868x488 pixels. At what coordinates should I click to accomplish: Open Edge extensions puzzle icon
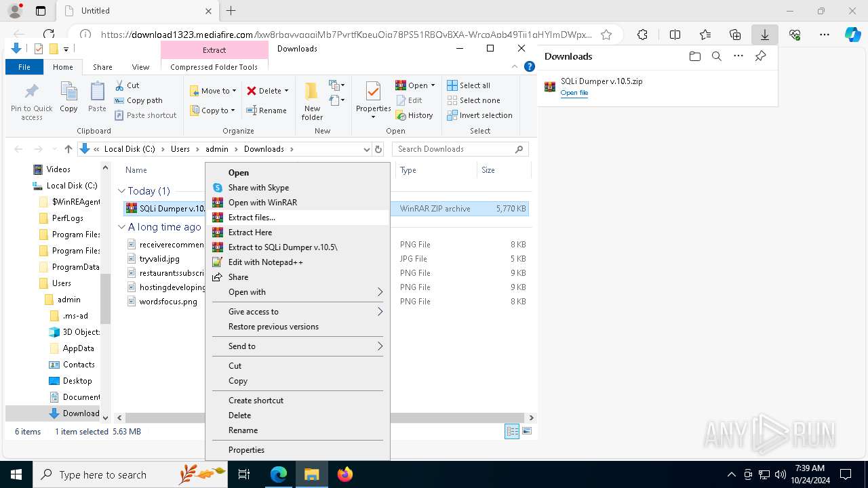tap(642, 35)
